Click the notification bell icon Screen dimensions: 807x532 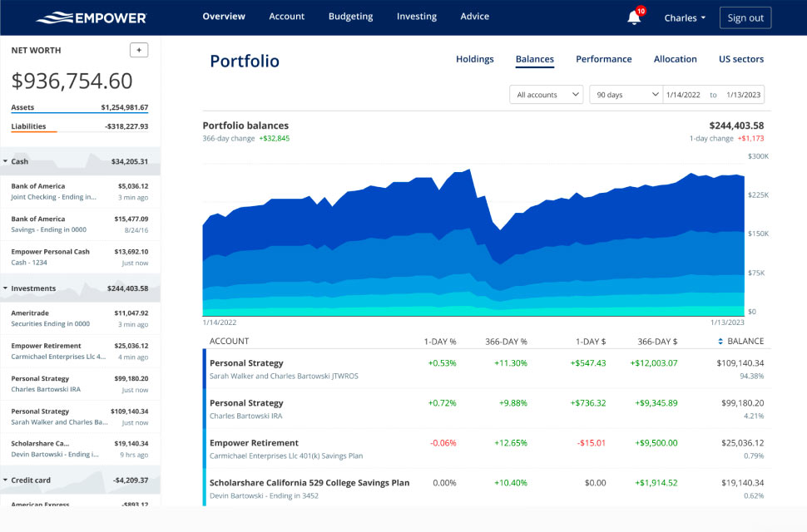(633, 16)
